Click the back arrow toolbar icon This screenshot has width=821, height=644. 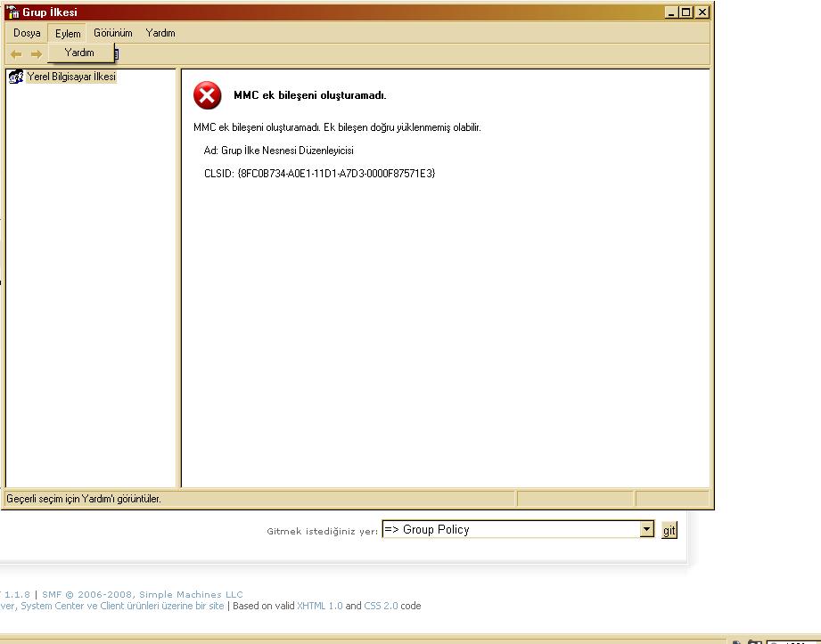[x=16, y=53]
